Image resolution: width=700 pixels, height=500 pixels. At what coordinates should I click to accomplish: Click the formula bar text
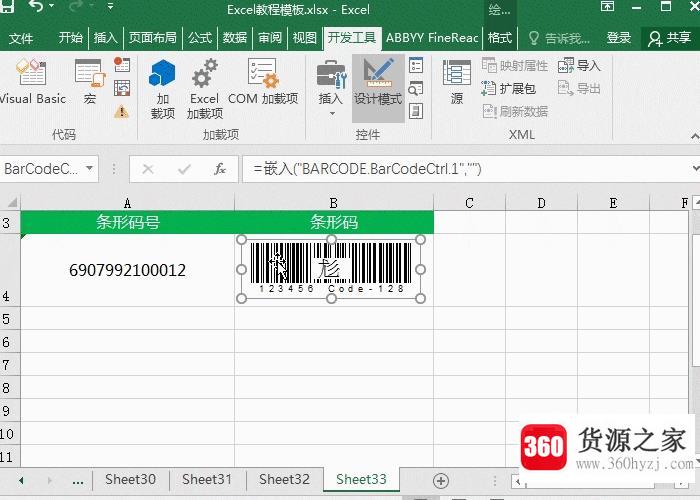tap(367, 169)
